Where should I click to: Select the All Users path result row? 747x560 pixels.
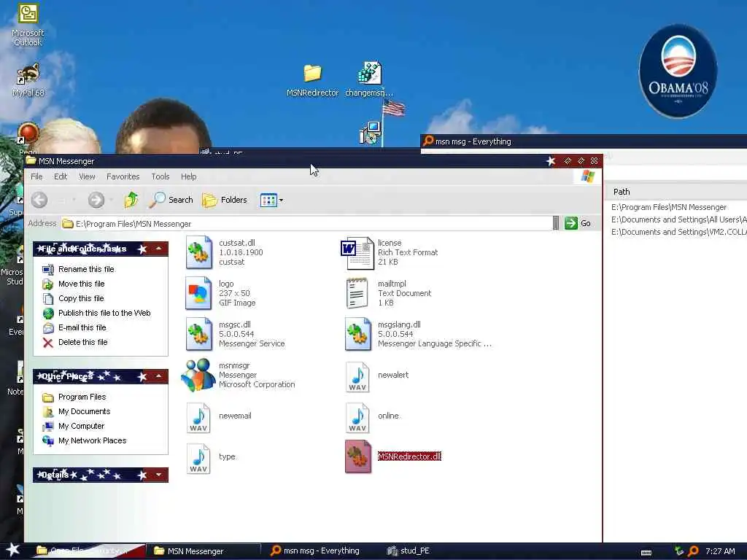pos(678,219)
